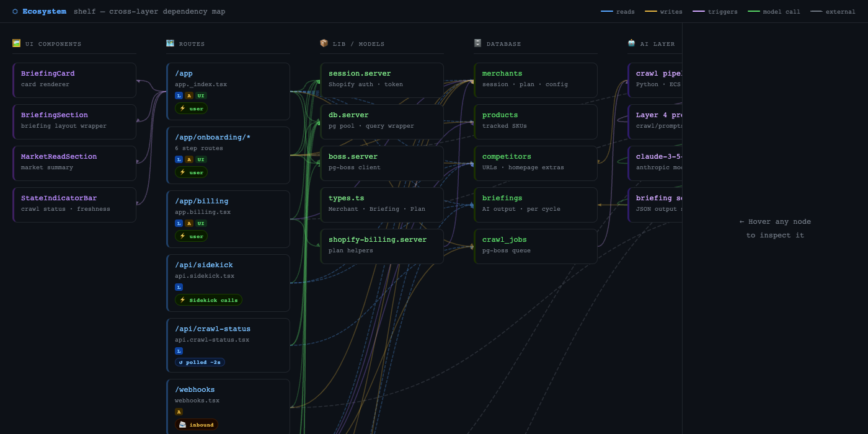Screen dimensions: 868x434
Task: Select the StateIndicatorBar component node
Action: (x=74, y=205)
